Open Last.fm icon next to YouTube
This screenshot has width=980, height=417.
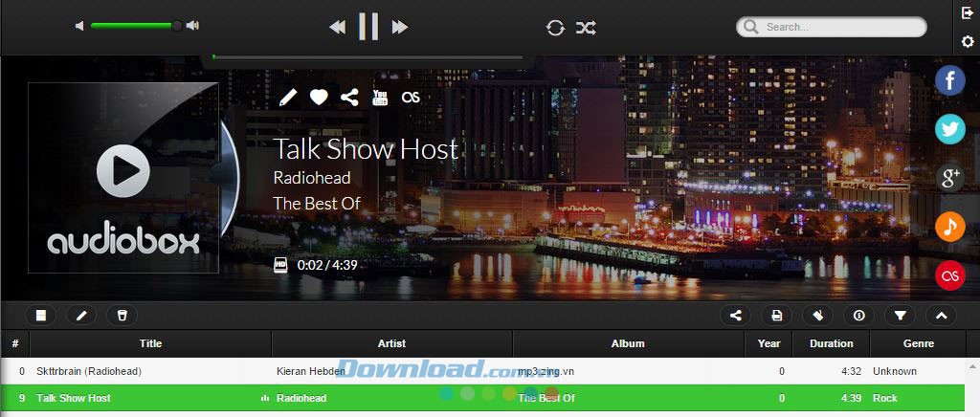click(411, 98)
